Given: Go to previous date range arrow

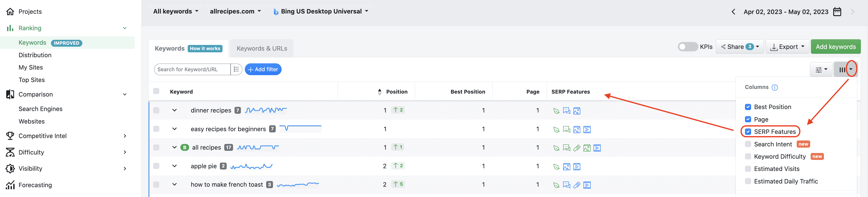Looking at the screenshot, I should (x=733, y=12).
